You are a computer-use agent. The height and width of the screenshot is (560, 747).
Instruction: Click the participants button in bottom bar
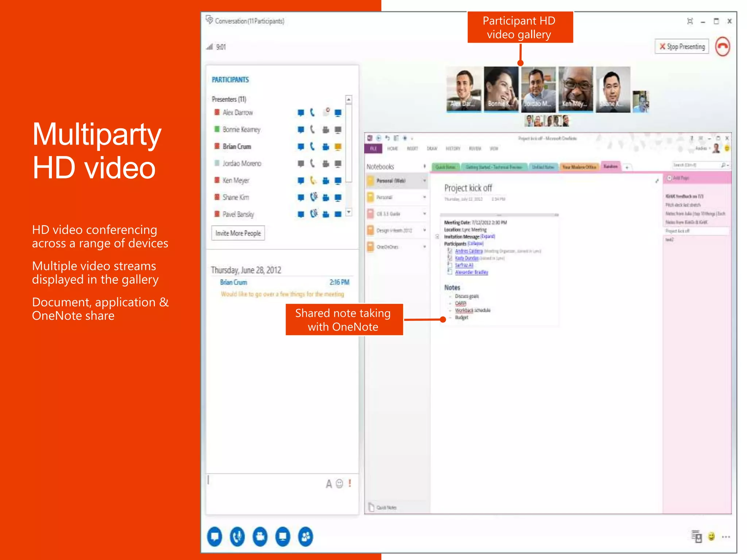305,537
